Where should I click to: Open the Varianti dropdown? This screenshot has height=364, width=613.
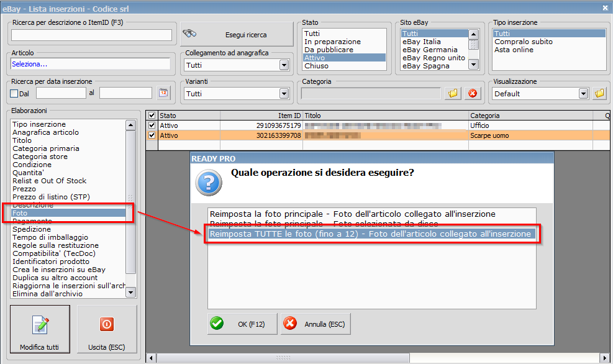point(284,93)
